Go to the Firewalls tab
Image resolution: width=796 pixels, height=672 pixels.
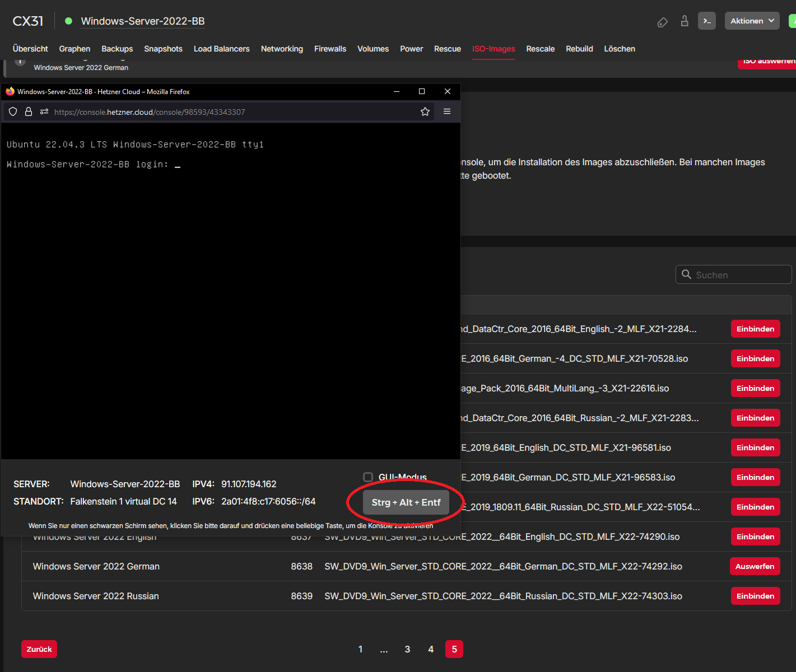(x=330, y=49)
